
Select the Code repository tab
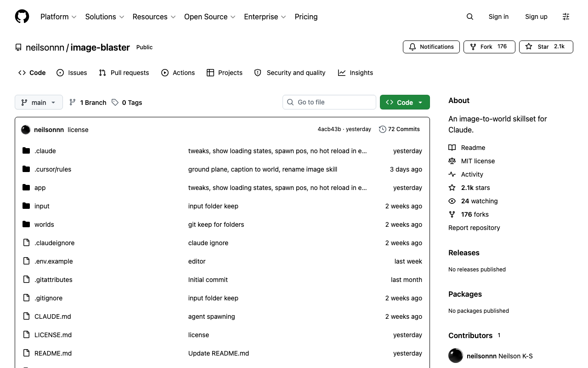[x=32, y=73]
